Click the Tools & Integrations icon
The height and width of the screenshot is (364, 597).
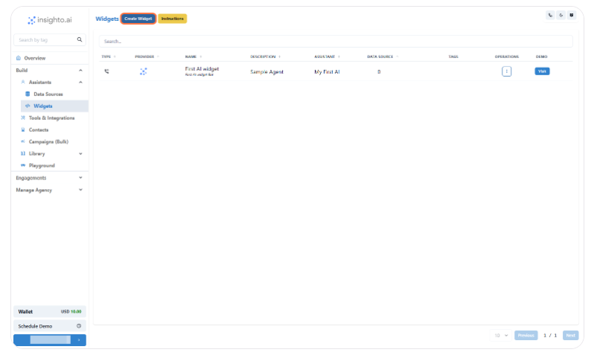pyautogui.click(x=23, y=118)
